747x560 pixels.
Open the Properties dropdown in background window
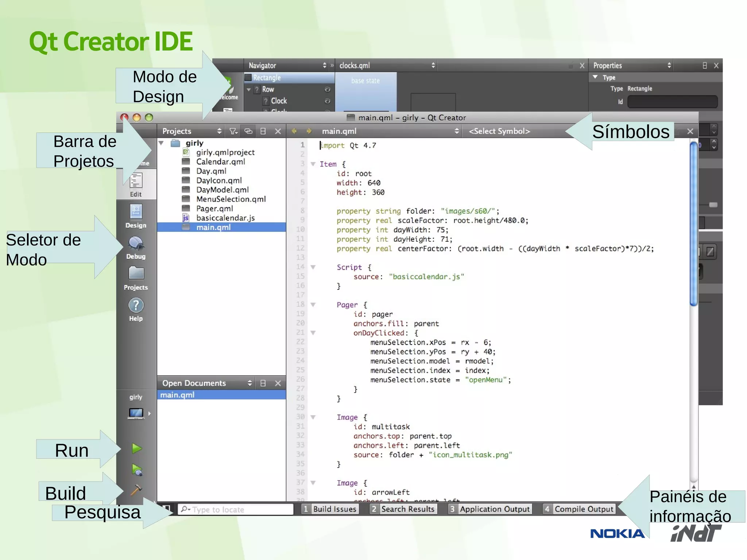tap(669, 66)
